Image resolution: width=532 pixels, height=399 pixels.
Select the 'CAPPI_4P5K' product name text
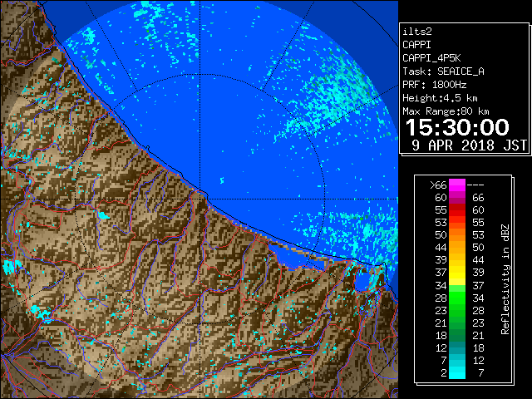pos(431,58)
